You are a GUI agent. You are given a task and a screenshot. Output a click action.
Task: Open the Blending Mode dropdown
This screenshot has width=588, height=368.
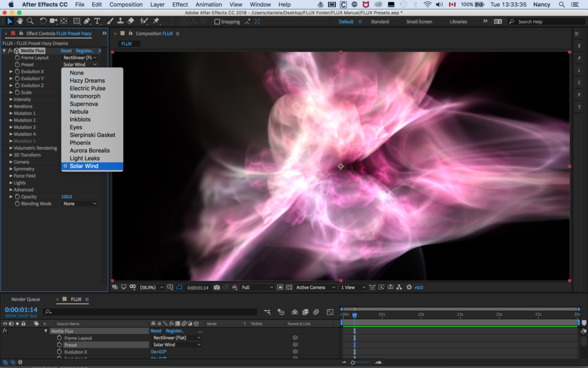tap(80, 204)
